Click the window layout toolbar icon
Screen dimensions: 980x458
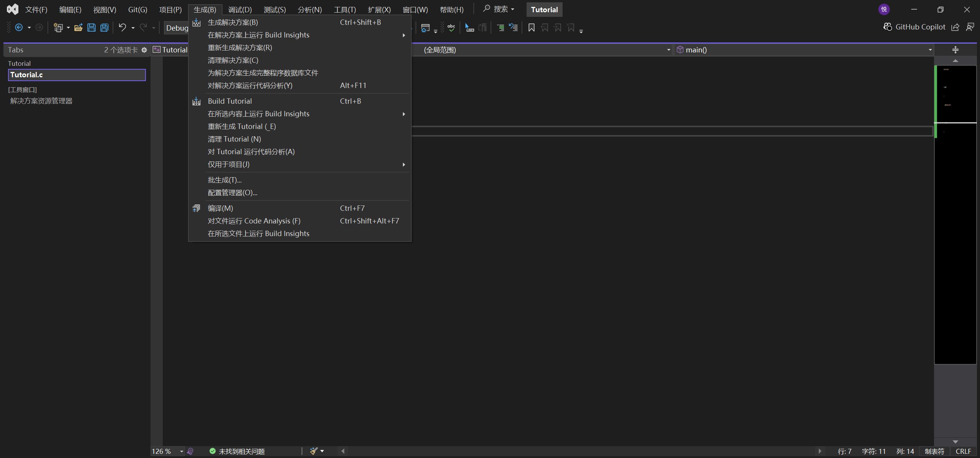(425, 28)
